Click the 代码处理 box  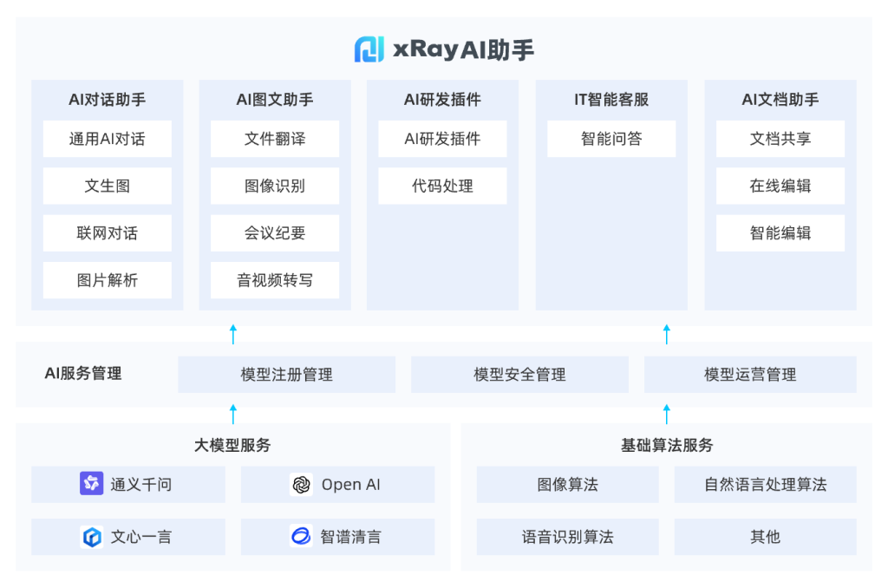point(442,186)
